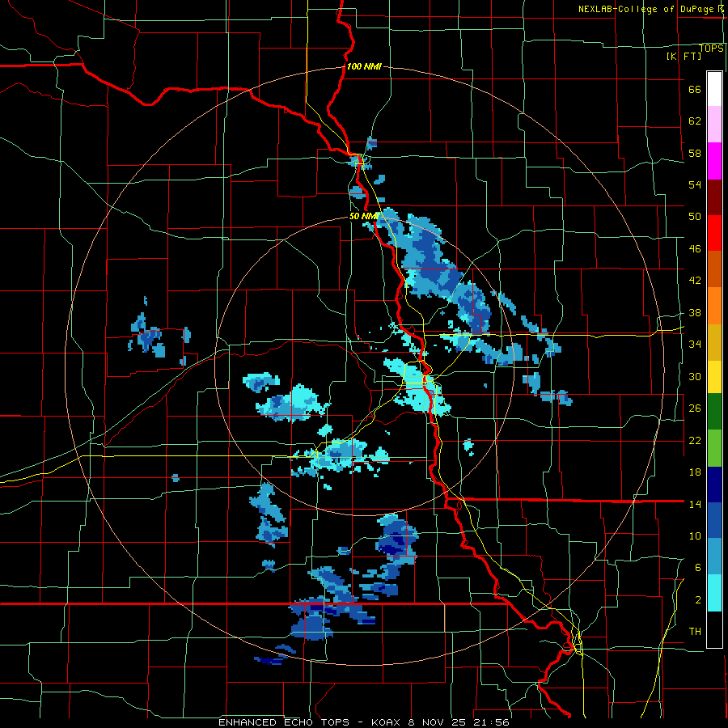Viewport: 728px width, 728px height.
Task: Click the 6 value on the scale
Action: [698, 567]
